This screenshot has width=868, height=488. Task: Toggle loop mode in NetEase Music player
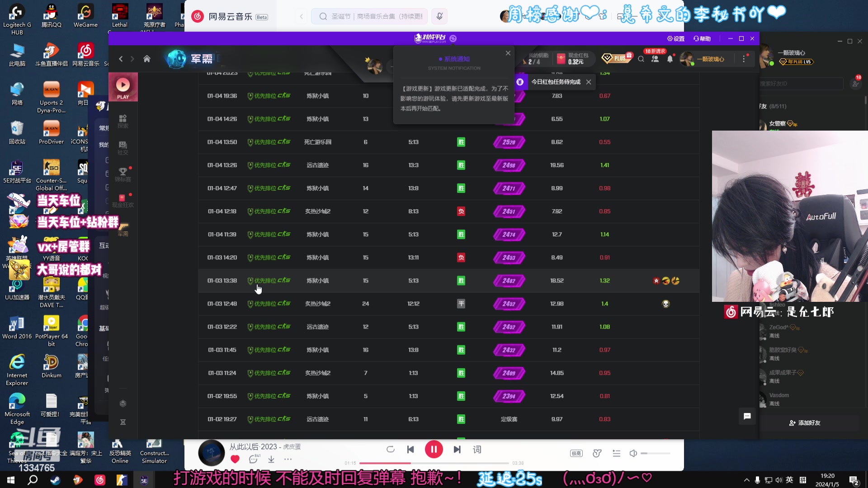coord(391,449)
